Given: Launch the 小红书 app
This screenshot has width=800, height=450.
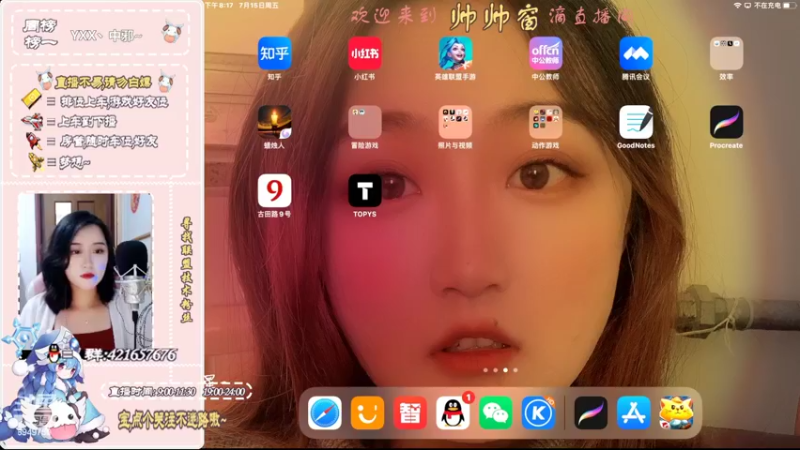Looking at the screenshot, I should pos(365,53).
